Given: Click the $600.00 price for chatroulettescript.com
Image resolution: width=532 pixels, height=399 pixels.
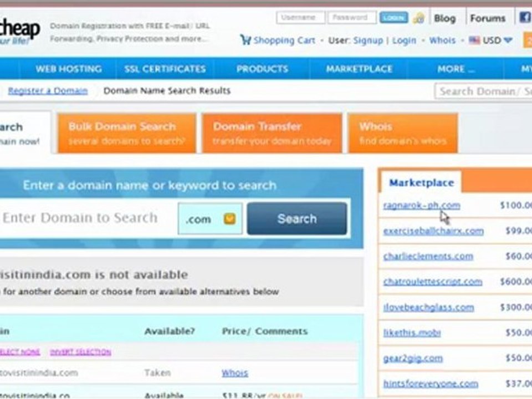Looking at the screenshot, I should point(516,282).
